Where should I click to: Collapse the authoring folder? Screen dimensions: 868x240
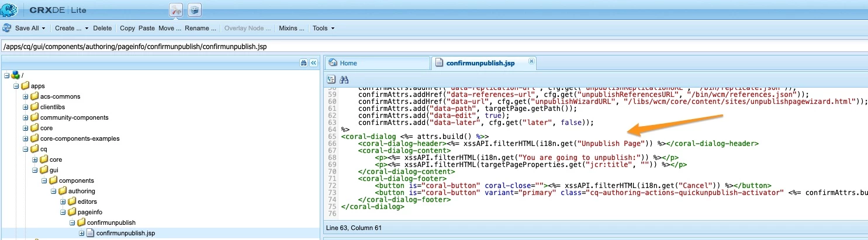(54, 191)
